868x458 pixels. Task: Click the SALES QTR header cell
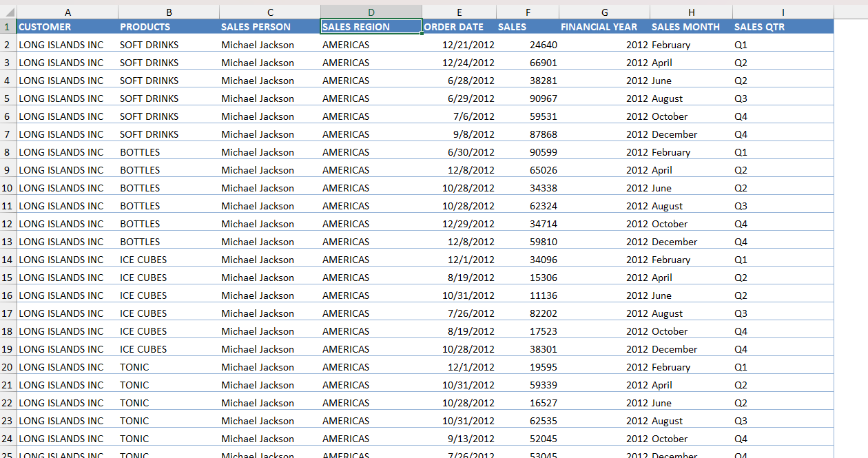[783, 27]
